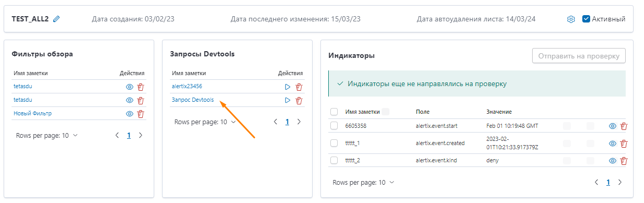
Task: Check the select-all checkbox in Индикаторы header
Action: point(334,112)
